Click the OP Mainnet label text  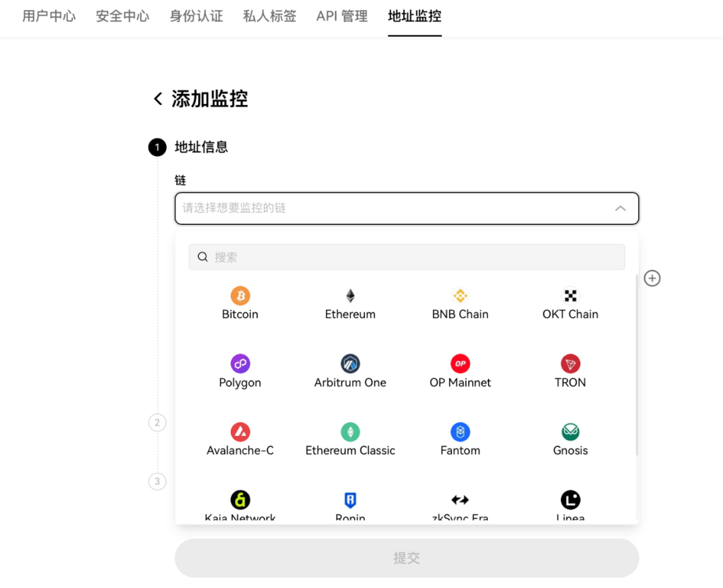pos(460,383)
